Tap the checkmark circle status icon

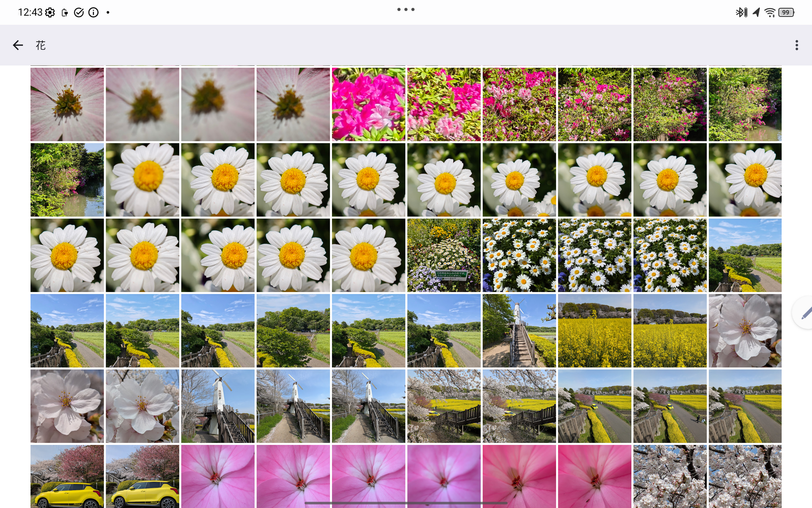(x=79, y=13)
